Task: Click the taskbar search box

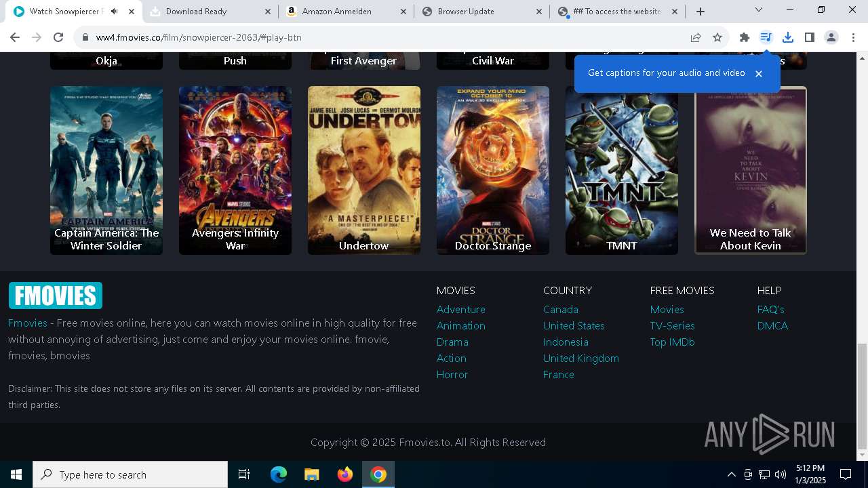Action: (130, 474)
